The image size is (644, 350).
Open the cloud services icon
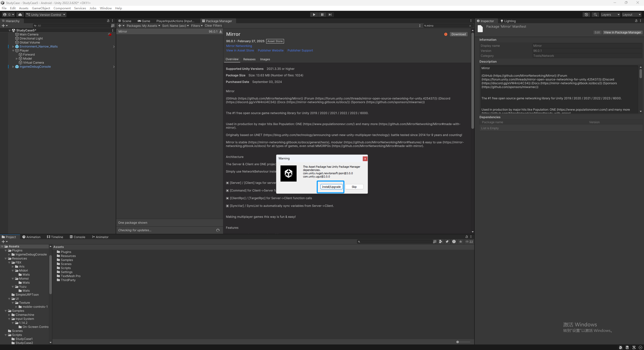pos(20,15)
